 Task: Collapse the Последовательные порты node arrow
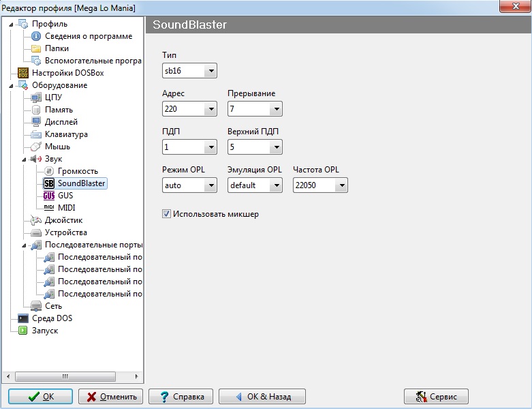click(24, 245)
